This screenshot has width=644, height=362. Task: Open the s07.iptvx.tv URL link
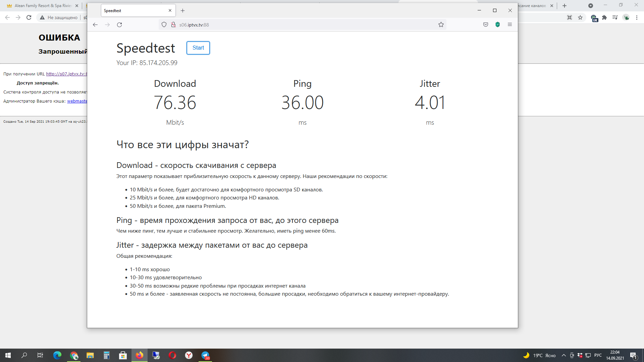click(x=66, y=74)
